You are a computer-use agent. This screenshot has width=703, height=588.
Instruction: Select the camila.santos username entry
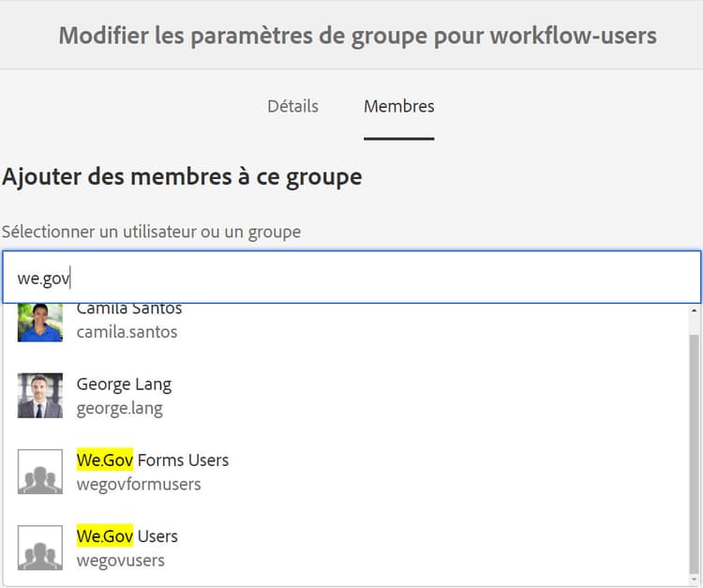pos(127,332)
